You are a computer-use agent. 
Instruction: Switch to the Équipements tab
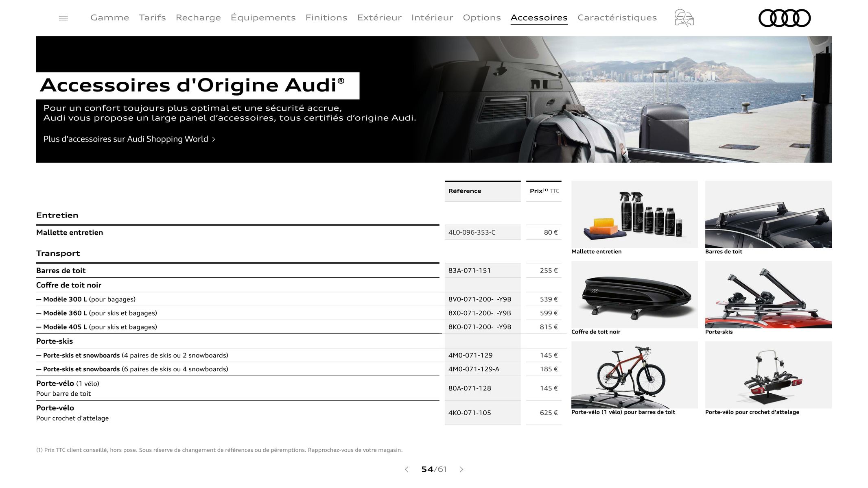pos(263,17)
